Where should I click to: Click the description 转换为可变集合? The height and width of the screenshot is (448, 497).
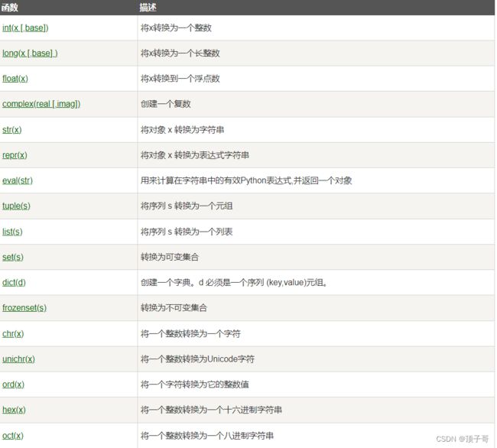click(x=170, y=257)
